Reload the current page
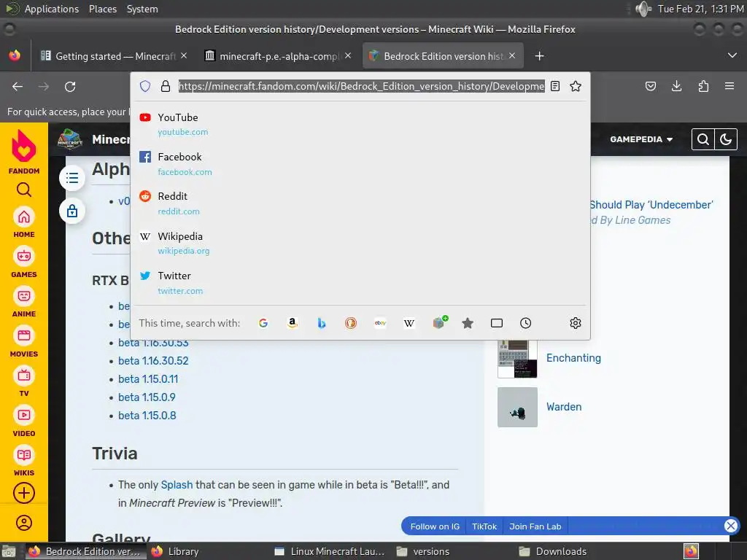Screen dimensions: 747x560 pos(70,86)
